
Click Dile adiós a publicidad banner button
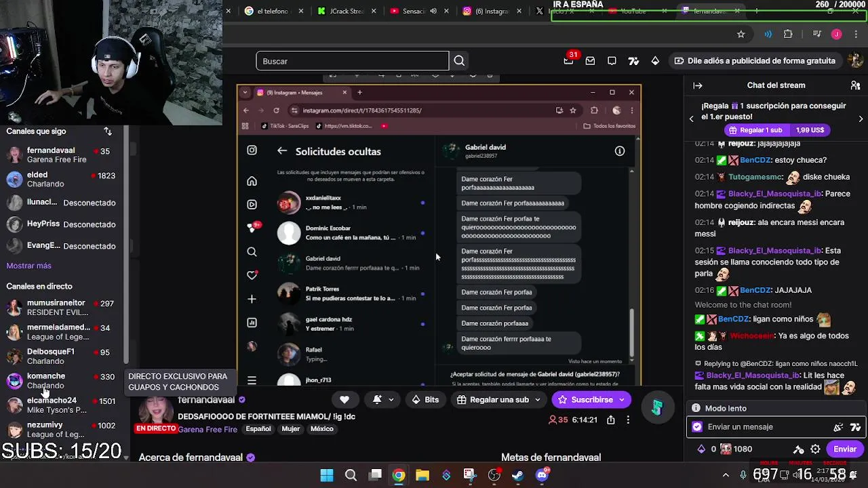[754, 61]
